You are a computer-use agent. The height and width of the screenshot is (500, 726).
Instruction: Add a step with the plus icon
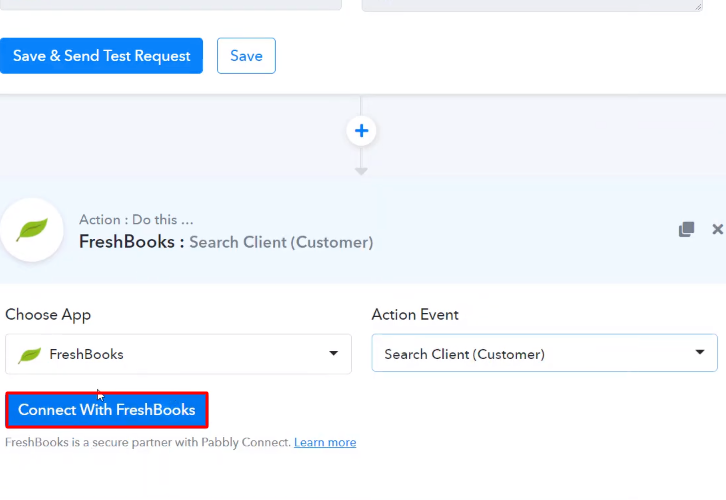[x=361, y=131]
